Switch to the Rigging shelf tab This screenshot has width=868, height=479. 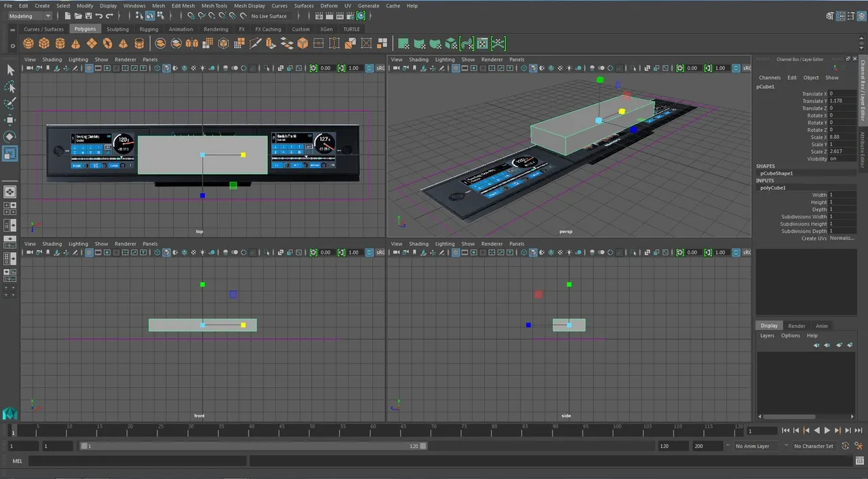pos(149,29)
